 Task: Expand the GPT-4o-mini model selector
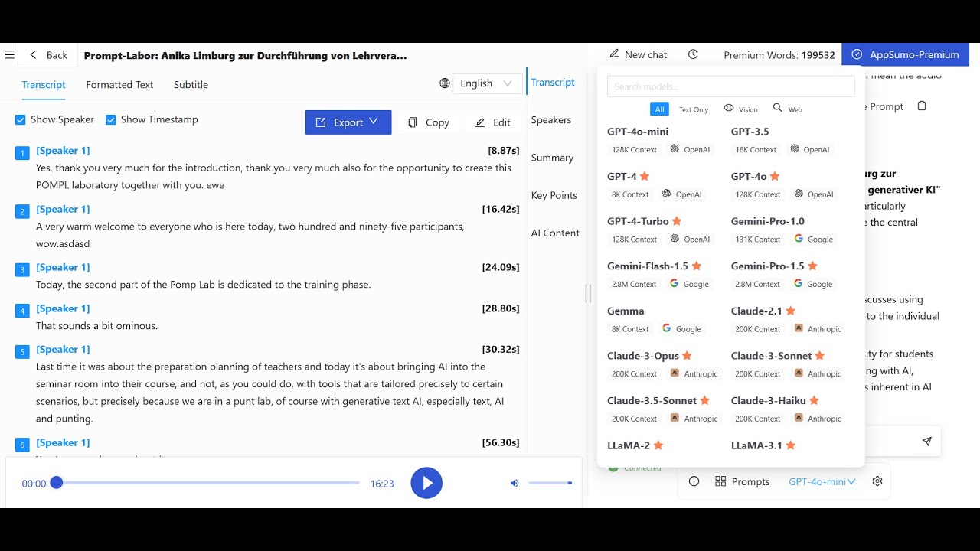[x=822, y=481]
